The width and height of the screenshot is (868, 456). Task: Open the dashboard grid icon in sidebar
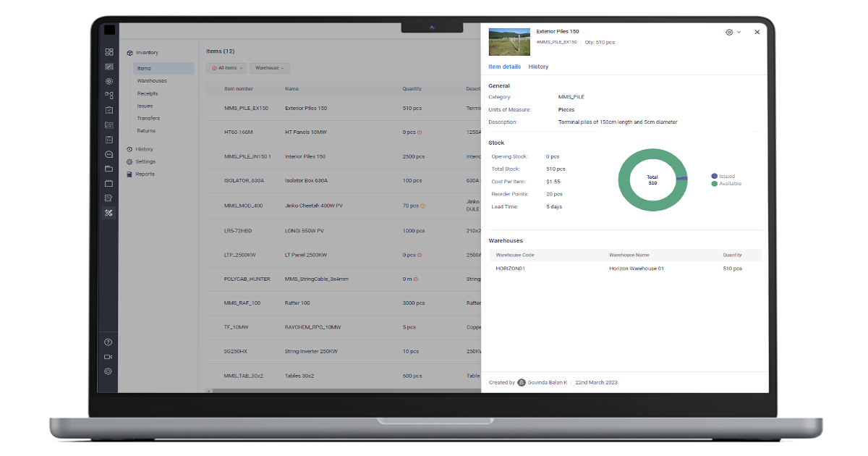(109, 52)
